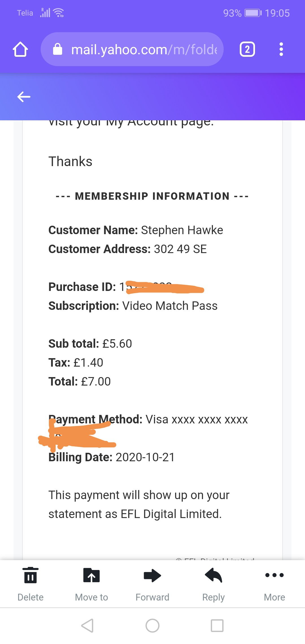305x644 pixels.
Task: Tap the Delete label in the toolbar
Action: pos(30,597)
